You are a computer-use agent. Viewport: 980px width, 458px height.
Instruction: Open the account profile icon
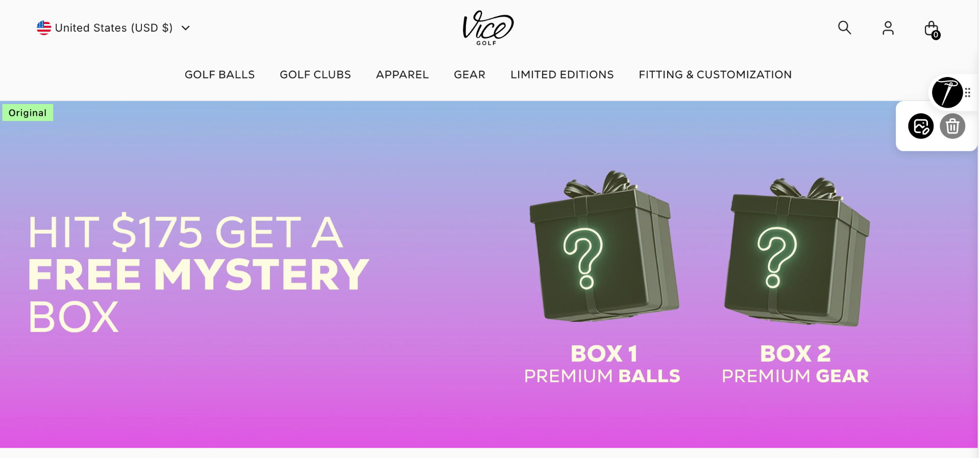click(888, 28)
